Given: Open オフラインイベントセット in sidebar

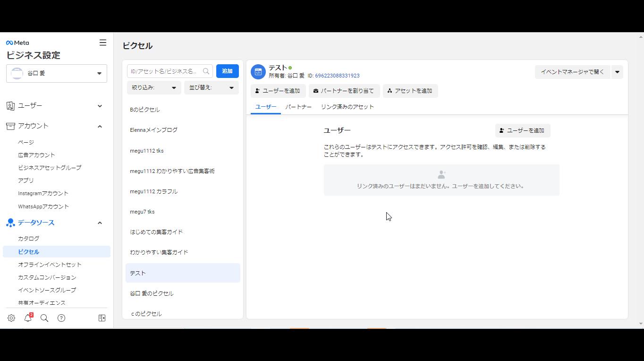Looking at the screenshot, I should pos(50,265).
